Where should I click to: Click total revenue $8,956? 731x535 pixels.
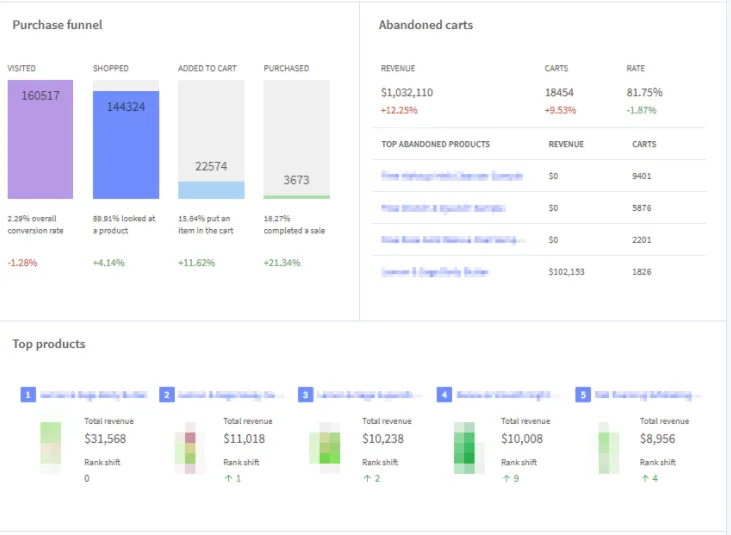(x=657, y=439)
